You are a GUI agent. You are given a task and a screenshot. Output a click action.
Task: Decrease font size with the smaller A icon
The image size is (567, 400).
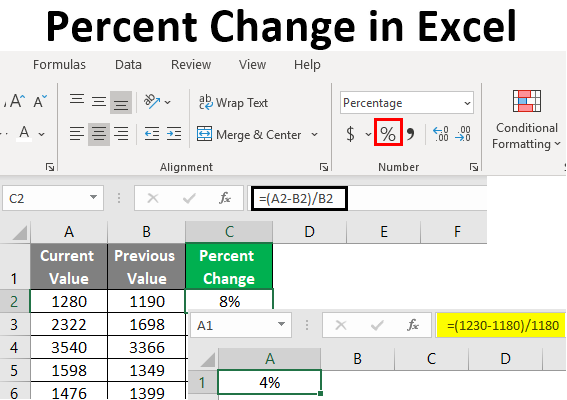(x=40, y=101)
